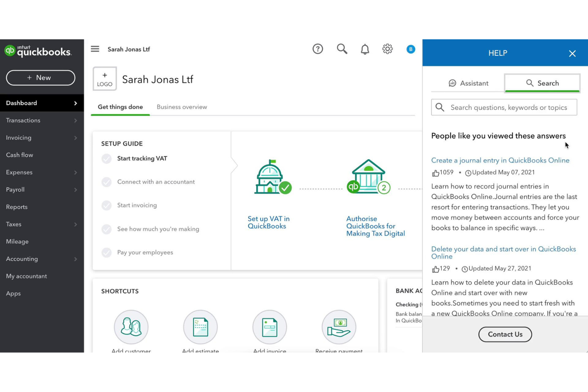Switch to the Assistant help tab
This screenshot has height=392, width=588.
pos(468,83)
